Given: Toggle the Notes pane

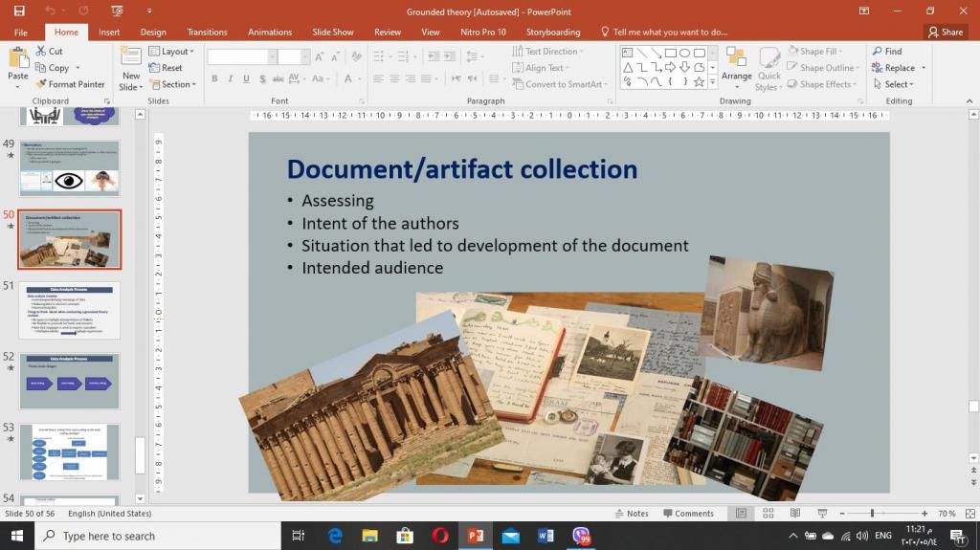Looking at the screenshot, I should (x=631, y=514).
